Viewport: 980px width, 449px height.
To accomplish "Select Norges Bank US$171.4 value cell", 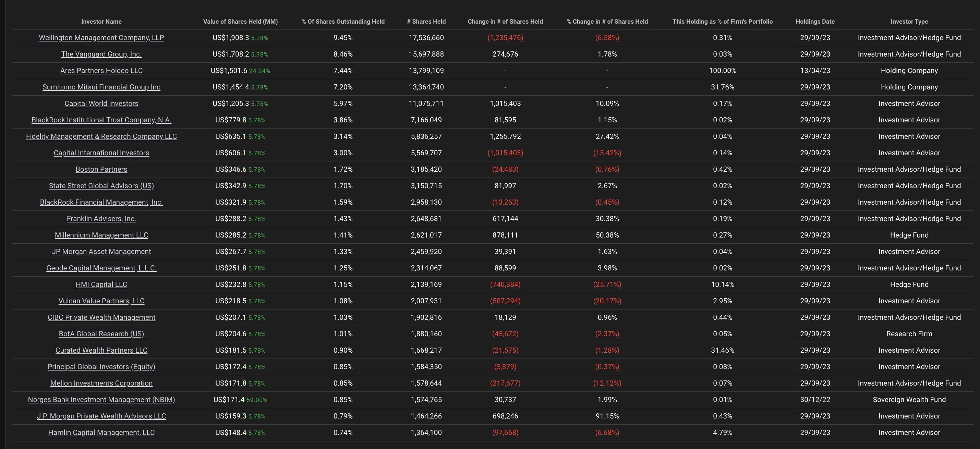I will click(240, 400).
